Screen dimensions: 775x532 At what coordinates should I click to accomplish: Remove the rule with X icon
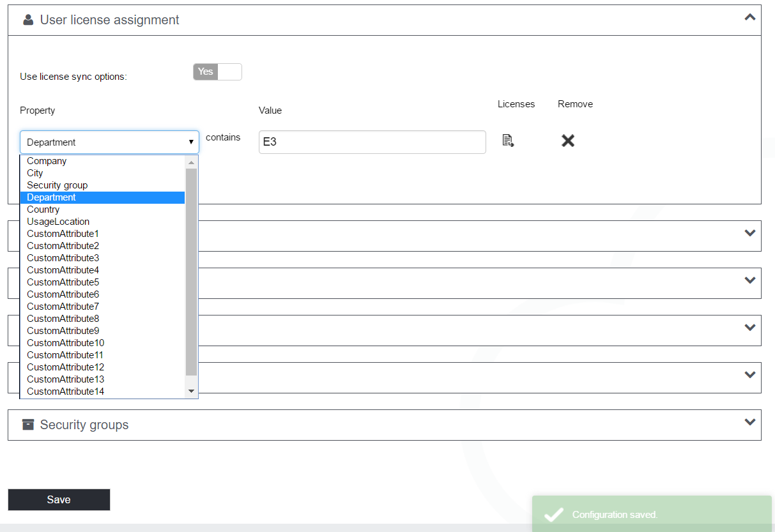coord(567,141)
